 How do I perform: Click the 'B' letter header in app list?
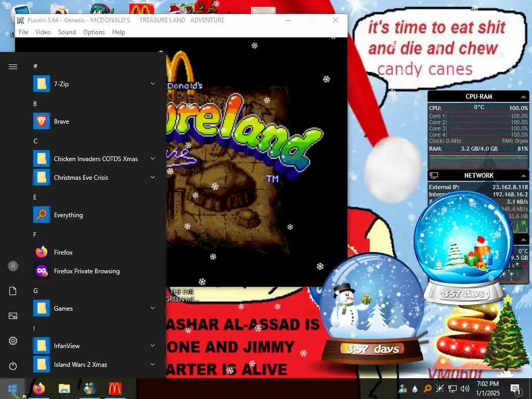point(35,104)
